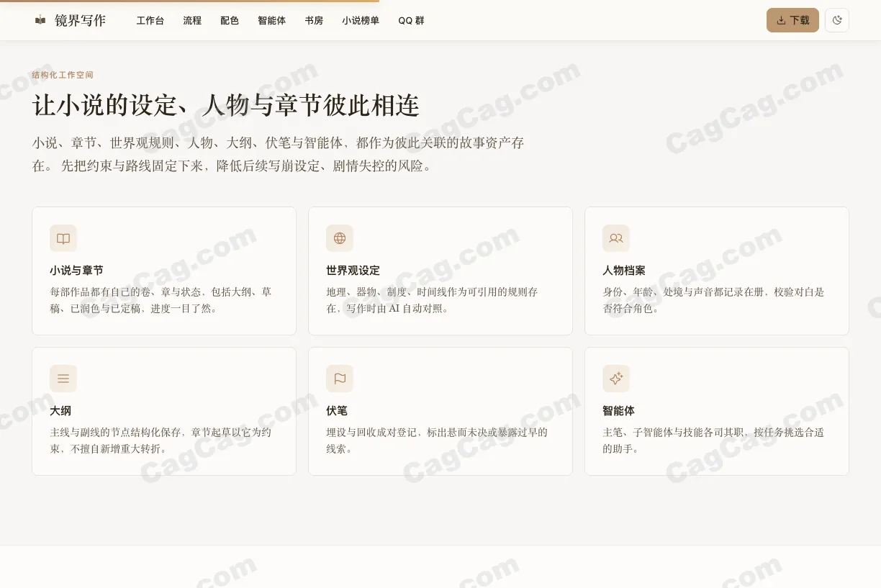
Task: Click the description starting 身份、年龄、处境
Action: [x=713, y=300]
